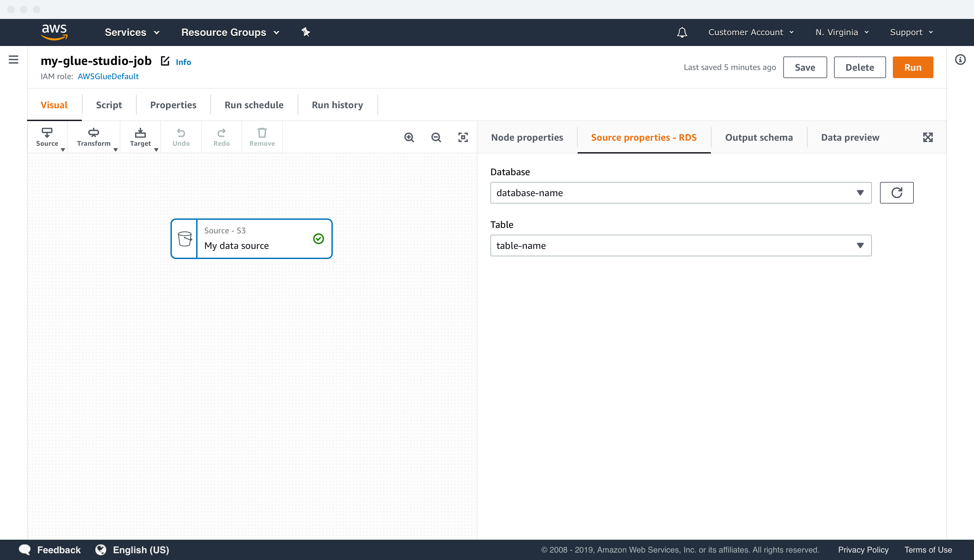Save the job
Viewport: 974px width, 560px height.
pyautogui.click(x=805, y=67)
